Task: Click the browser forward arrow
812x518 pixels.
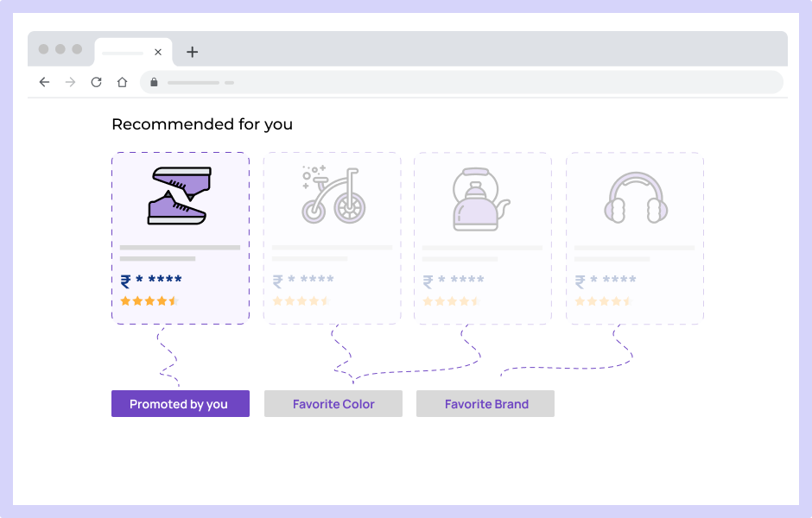Action: [x=71, y=82]
